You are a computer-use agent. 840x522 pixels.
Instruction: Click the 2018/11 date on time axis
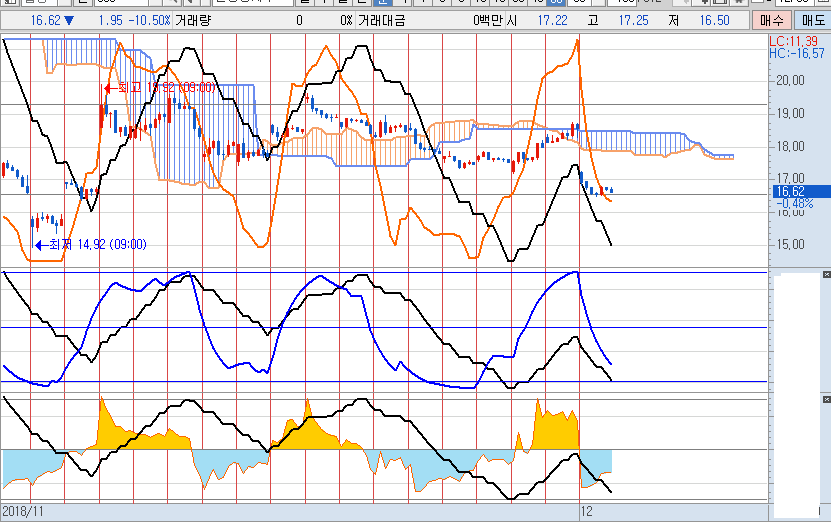23,510
